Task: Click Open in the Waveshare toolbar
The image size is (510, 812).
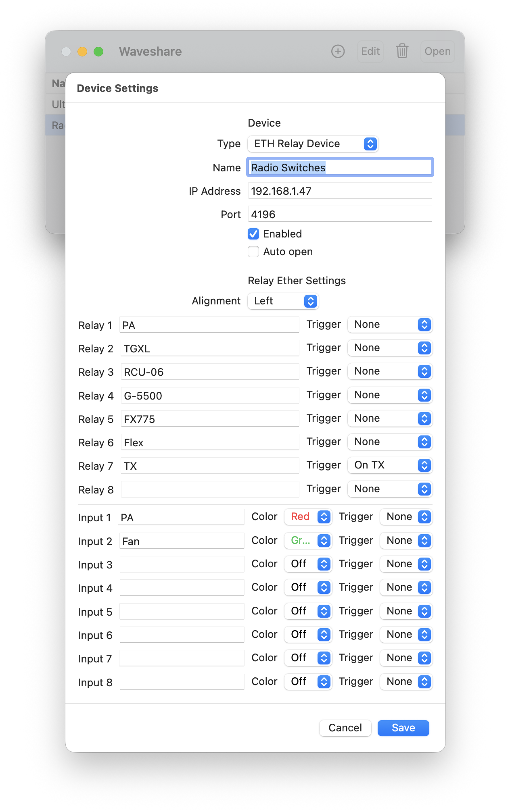Action: click(x=437, y=51)
